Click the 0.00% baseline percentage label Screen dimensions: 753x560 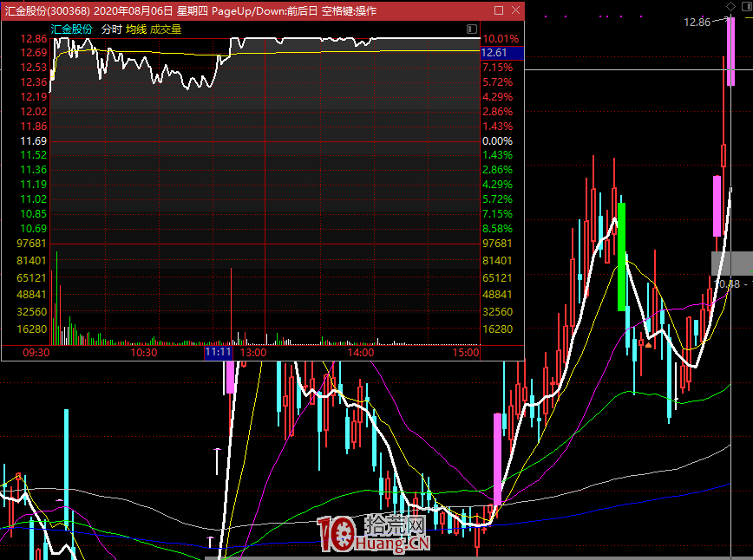(498, 140)
